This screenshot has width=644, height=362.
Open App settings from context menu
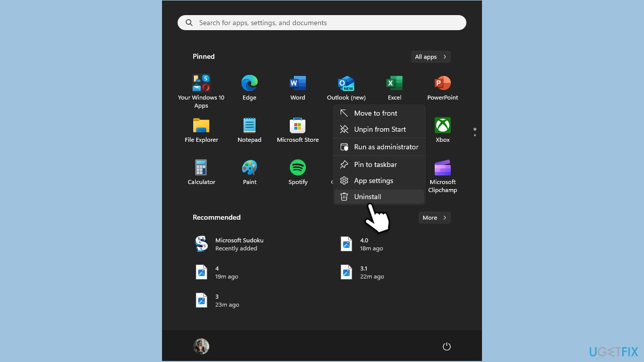click(x=379, y=180)
